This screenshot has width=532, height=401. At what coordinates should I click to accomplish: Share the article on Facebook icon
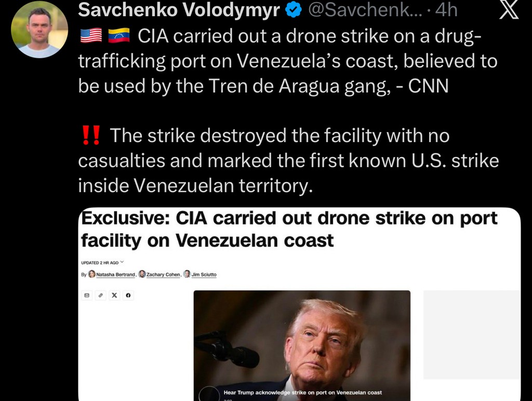click(128, 295)
